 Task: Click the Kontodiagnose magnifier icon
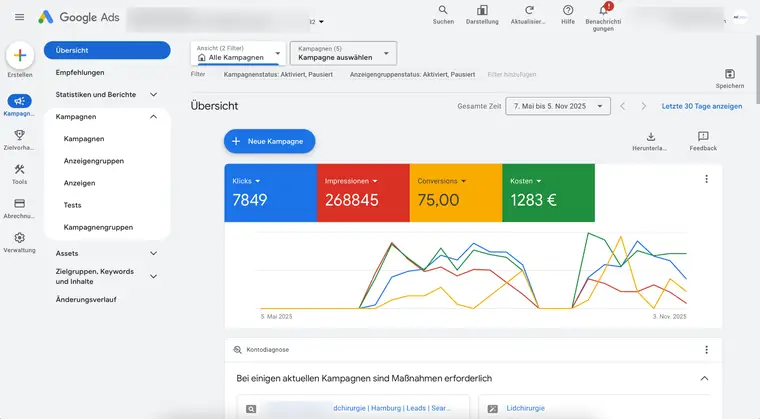(238, 350)
